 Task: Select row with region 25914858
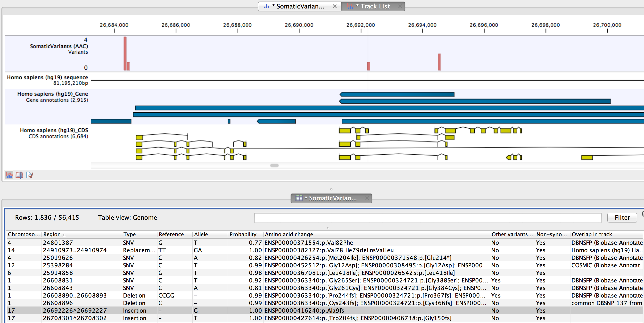[x=324, y=273]
